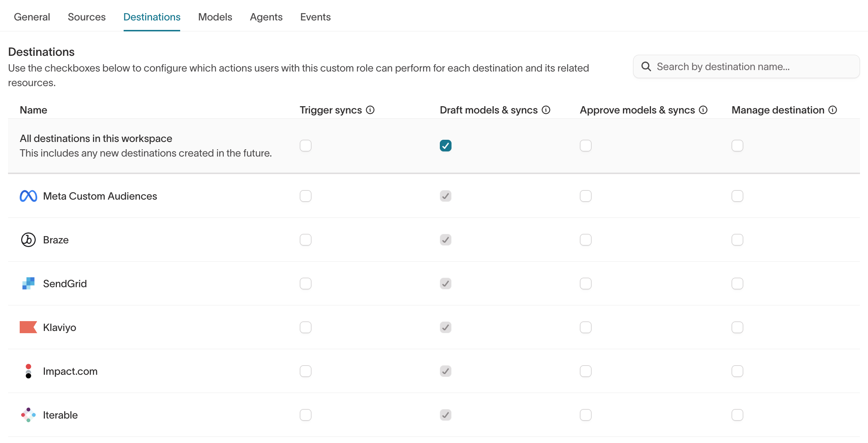Enable Manage destination for Braze
This screenshot has width=868, height=443.
tap(737, 240)
